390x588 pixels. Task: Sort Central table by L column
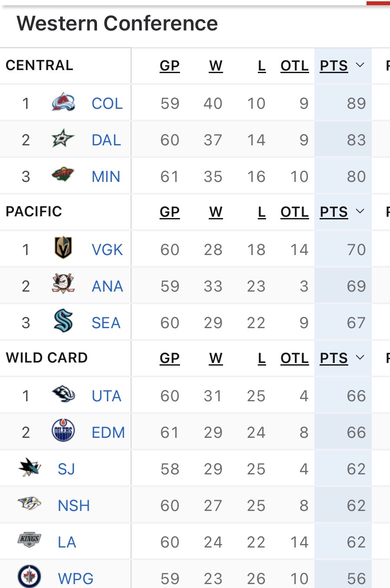tap(261, 66)
